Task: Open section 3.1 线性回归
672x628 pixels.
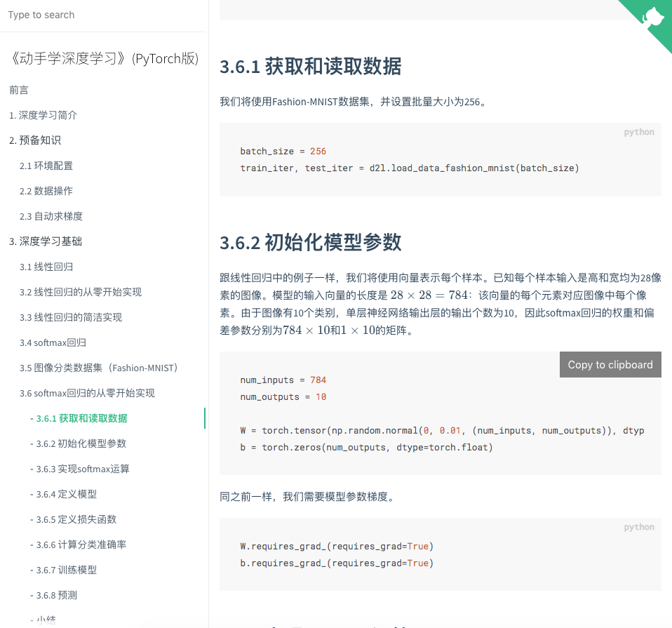Action: pyautogui.click(x=45, y=267)
